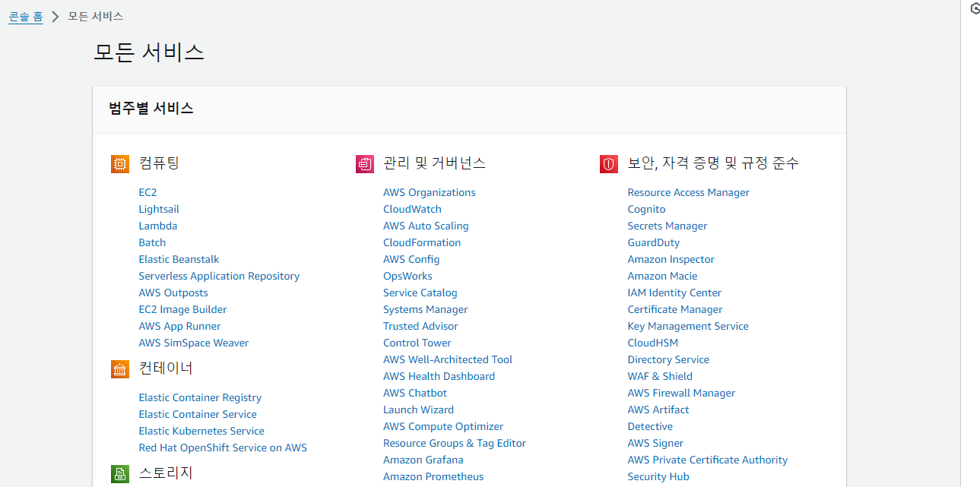Open Service Catalog
The height and width of the screenshot is (487, 980).
(x=420, y=293)
